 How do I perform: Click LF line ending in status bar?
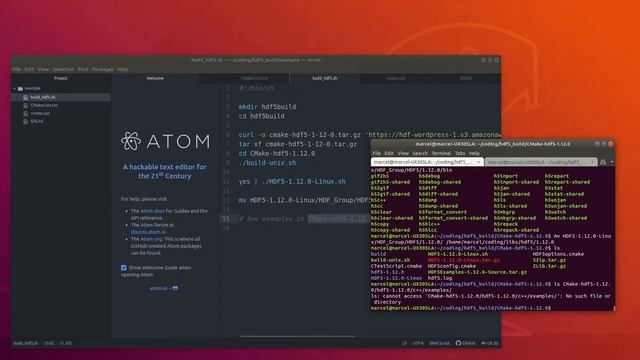coord(404,343)
